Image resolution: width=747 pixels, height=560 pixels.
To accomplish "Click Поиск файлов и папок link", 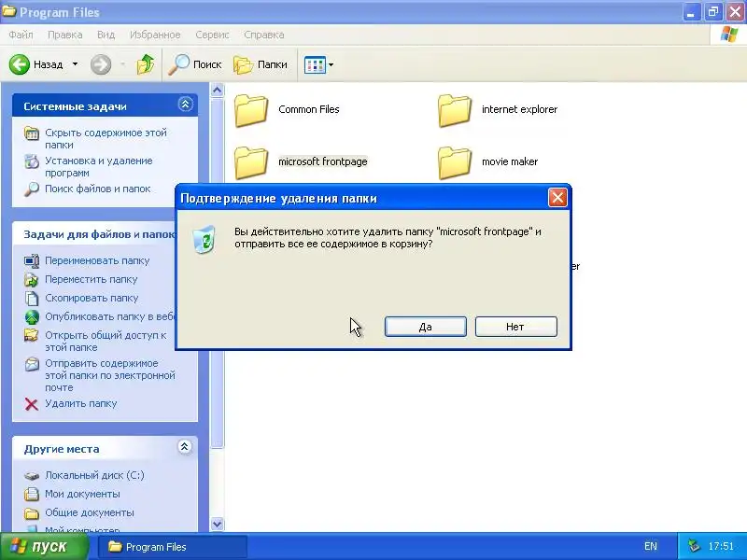I will (98, 189).
